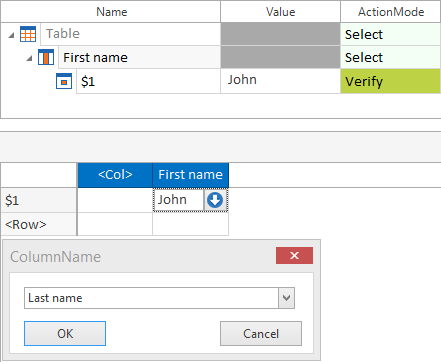Click the John cell in the grid
The height and width of the screenshot is (362, 441).
(x=178, y=200)
